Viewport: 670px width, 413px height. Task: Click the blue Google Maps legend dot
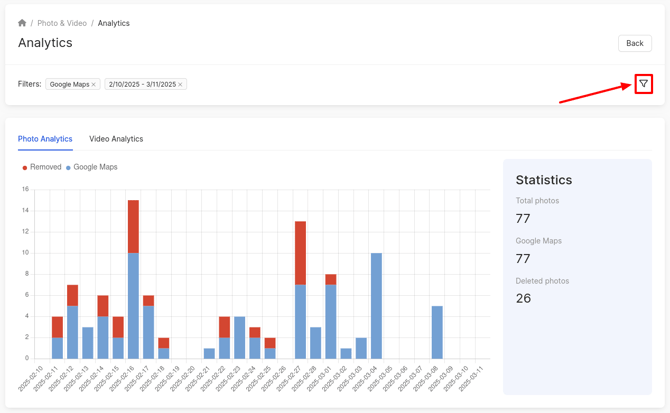pyautogui.click(x=69, y=168)
